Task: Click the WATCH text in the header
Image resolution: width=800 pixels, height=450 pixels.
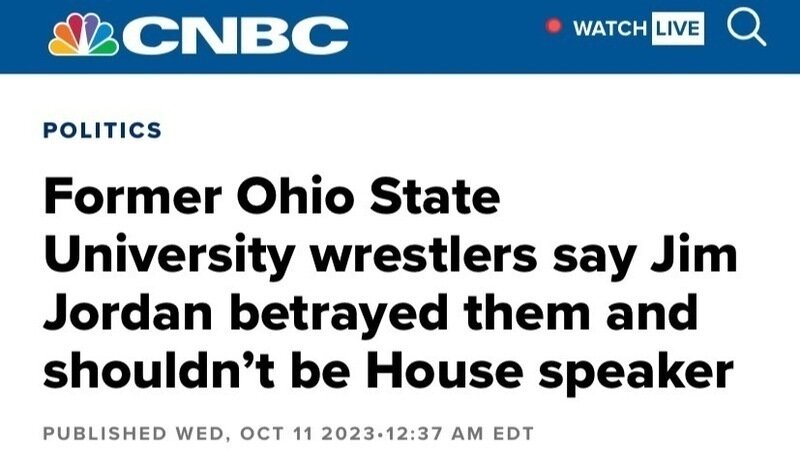Action: click(x=609, y=29)
